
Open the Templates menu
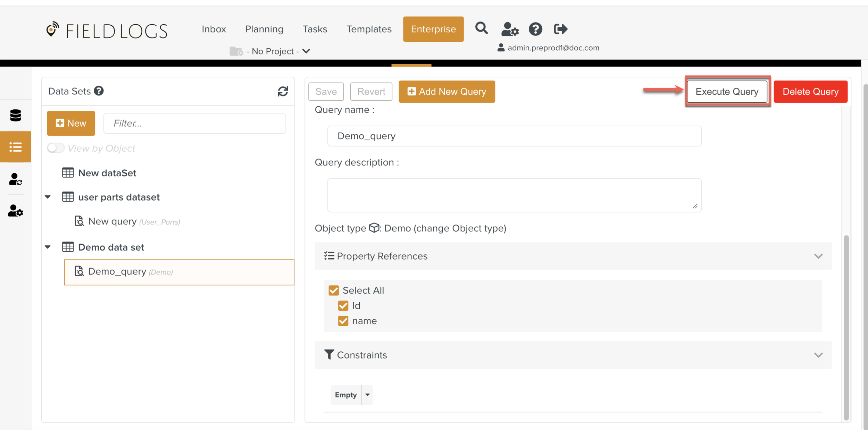tap(369, 29)
